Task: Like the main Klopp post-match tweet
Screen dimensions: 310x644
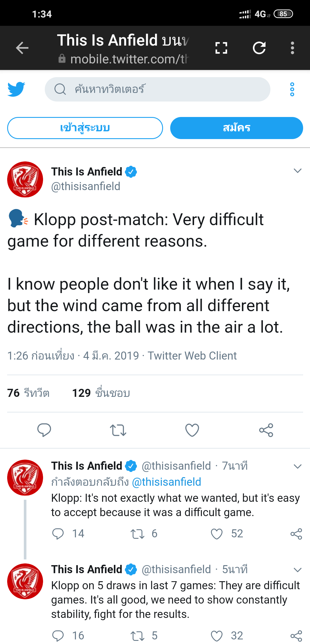Action: 192,430
